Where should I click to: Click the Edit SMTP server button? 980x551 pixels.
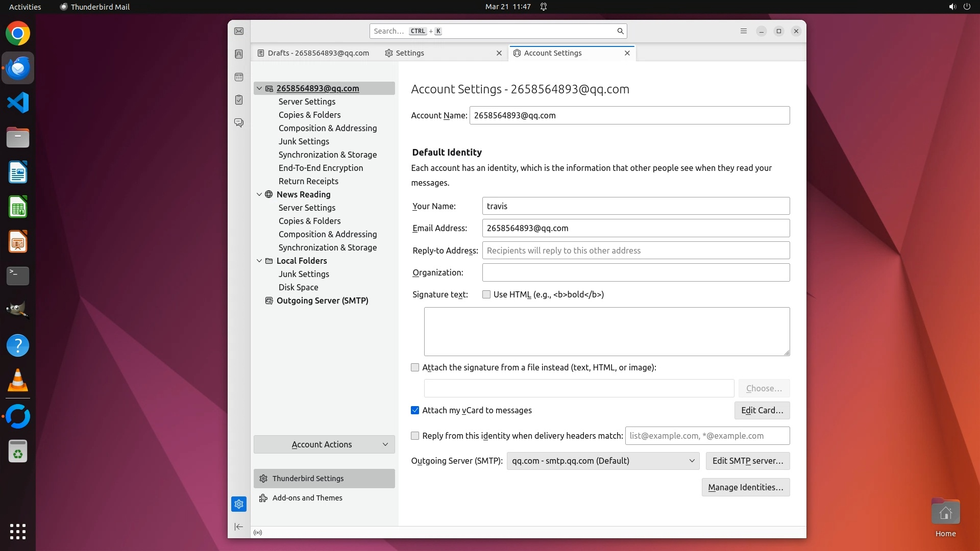coord(747,461)
